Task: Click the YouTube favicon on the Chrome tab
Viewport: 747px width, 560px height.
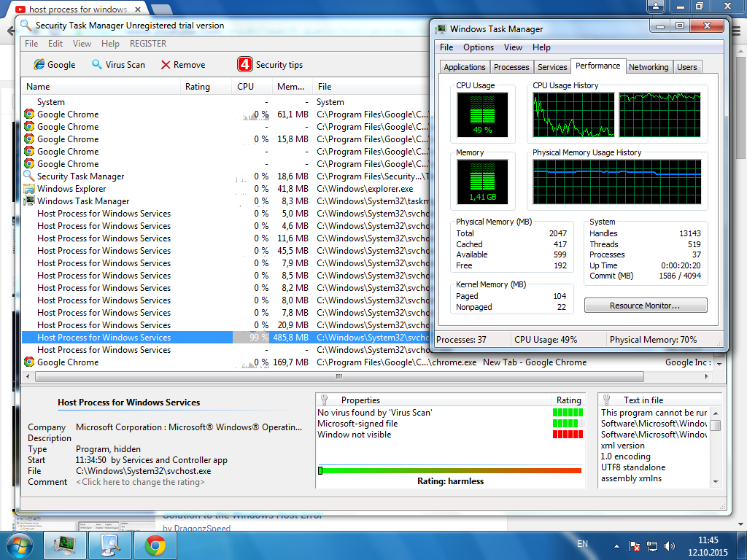Action: [x=20, y=9]
